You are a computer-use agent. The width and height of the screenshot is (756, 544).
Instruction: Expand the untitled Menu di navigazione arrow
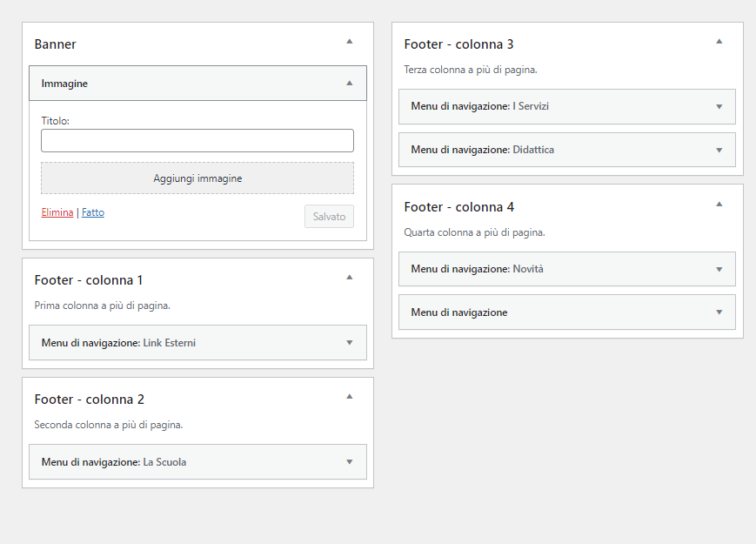coord(719,312)
